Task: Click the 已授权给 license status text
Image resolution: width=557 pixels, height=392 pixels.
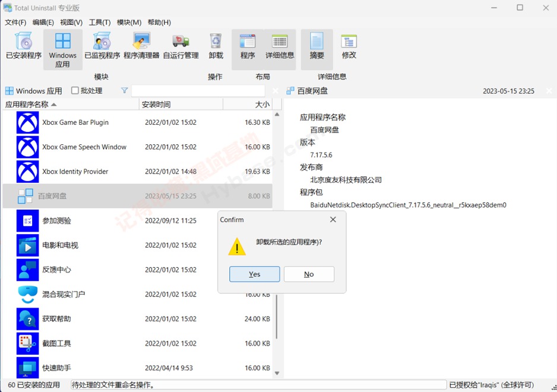Action: click(x=491, y=385)
